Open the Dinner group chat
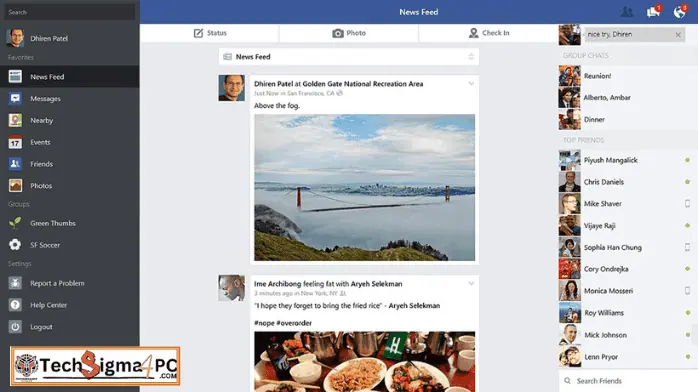 (628, 119)
